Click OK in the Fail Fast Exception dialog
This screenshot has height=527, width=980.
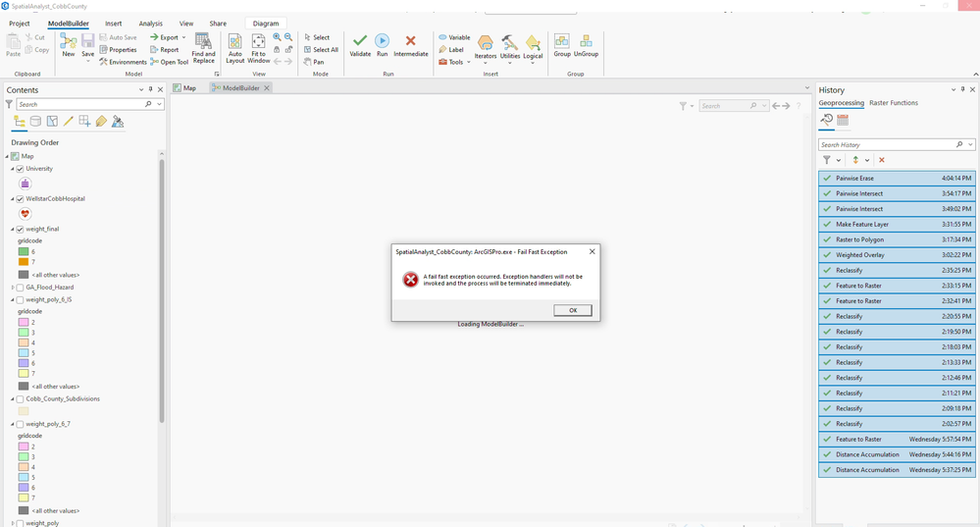[573, 310]
